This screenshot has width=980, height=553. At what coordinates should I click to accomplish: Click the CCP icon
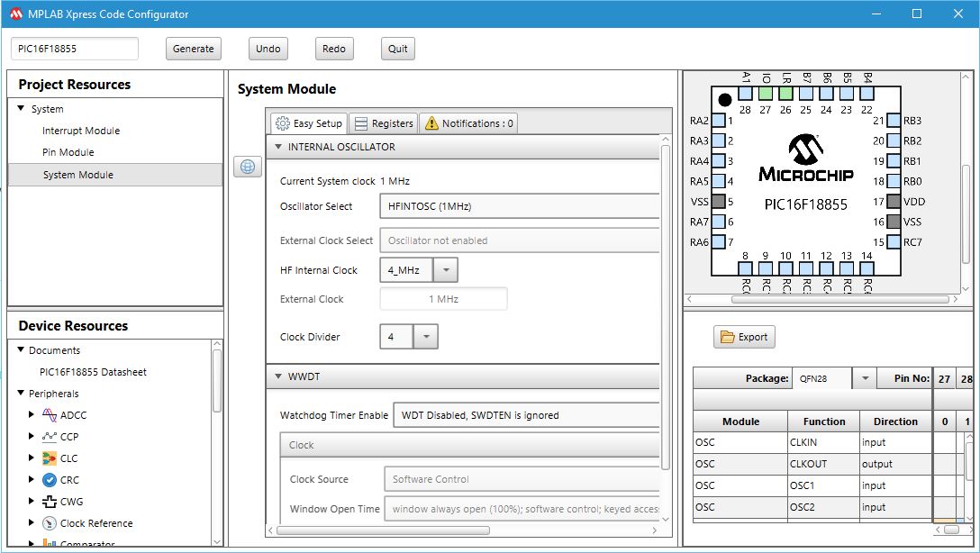pos(50,436)
